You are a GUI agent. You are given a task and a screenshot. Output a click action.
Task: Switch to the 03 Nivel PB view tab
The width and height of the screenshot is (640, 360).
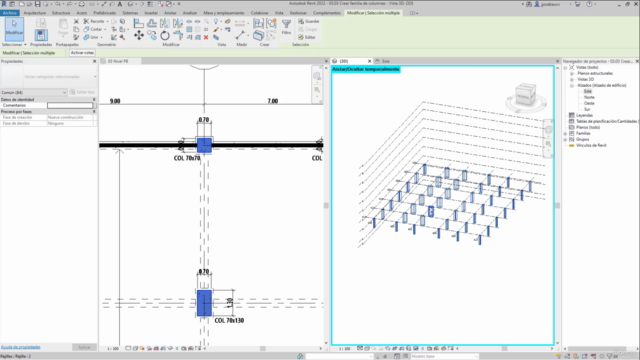coord(118,61)
